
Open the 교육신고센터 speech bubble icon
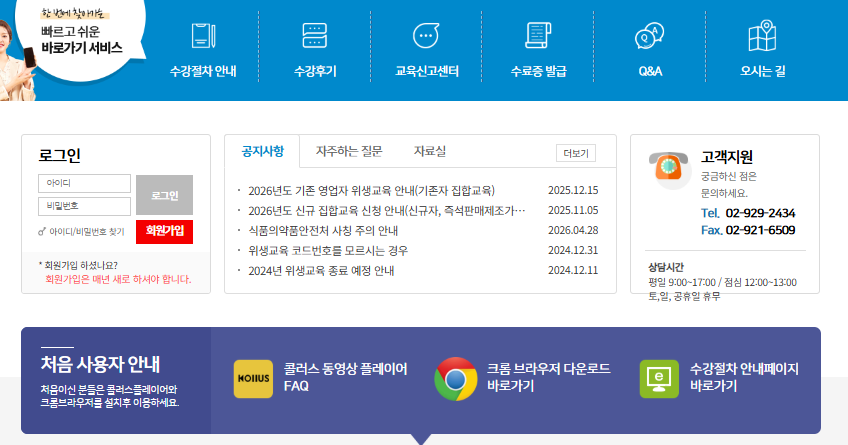pos(426,36)
